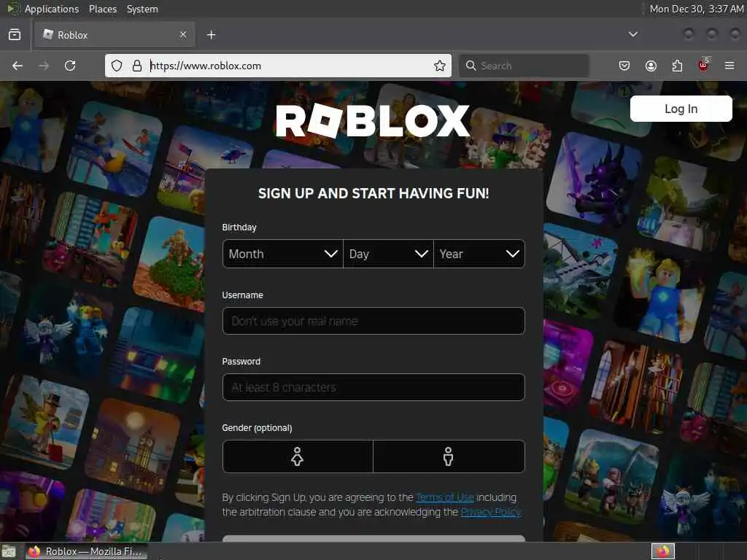Select the Roblox browser tab
Image resolution: width=747 pixels, height=560 pixels.
click(x=115, y=35)
